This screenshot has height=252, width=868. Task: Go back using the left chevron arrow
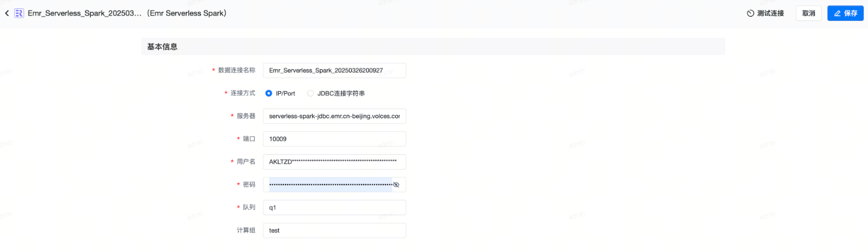click(7, 13)
